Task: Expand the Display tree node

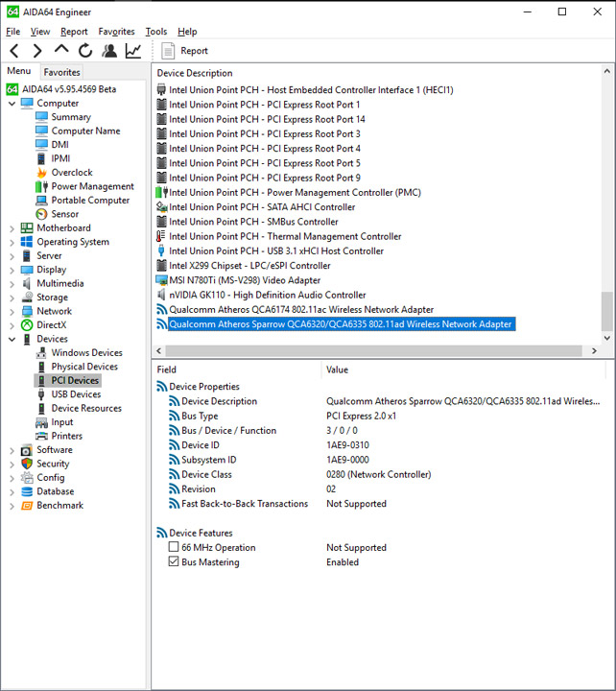Action: 12,270
